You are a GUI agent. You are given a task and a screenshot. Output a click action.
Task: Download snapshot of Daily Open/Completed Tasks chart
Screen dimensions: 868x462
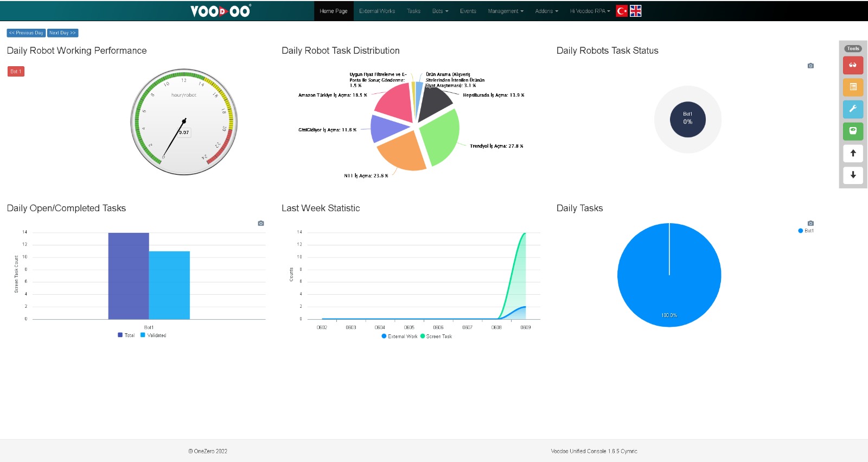click(261, 223)
